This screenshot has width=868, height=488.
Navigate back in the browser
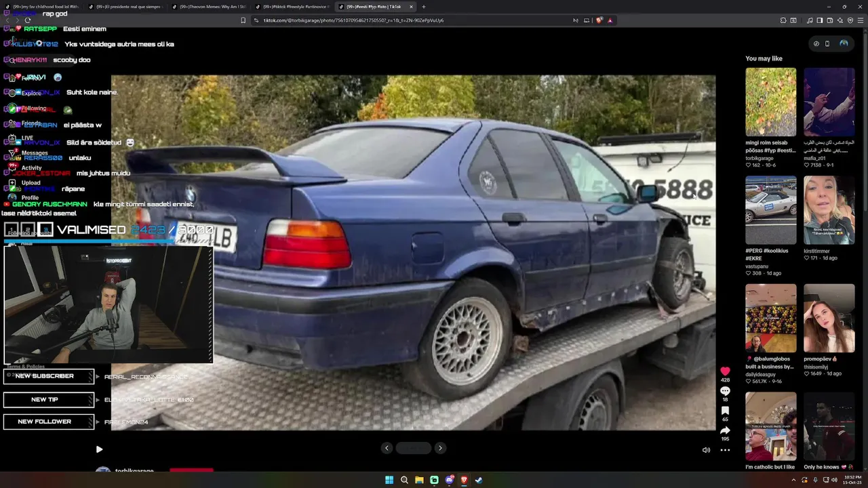pos(7,20)
